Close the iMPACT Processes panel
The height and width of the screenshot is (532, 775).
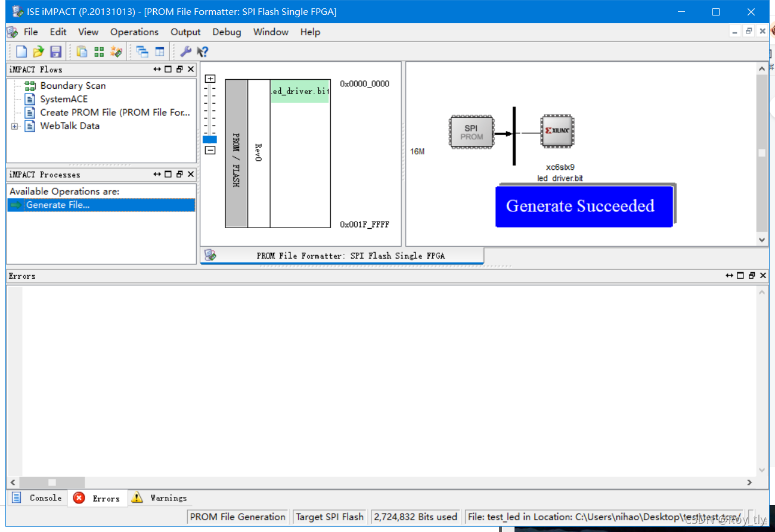coord(191,174)
